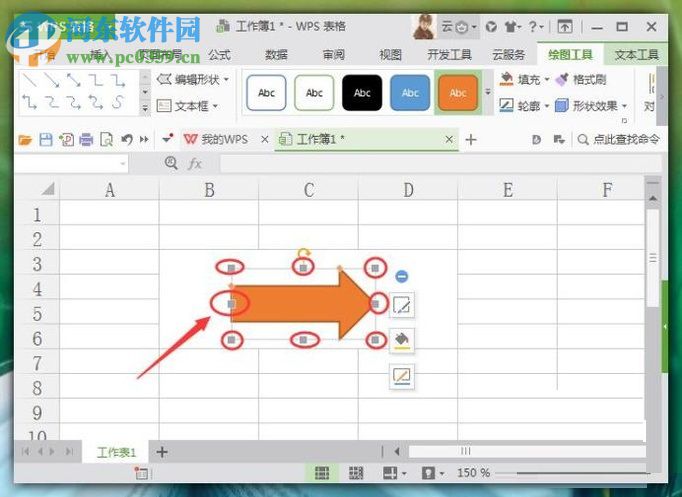Click the zoom magnifier icon beside fx
This screenshot has width=682, height=497.
(x=171, y=163)
